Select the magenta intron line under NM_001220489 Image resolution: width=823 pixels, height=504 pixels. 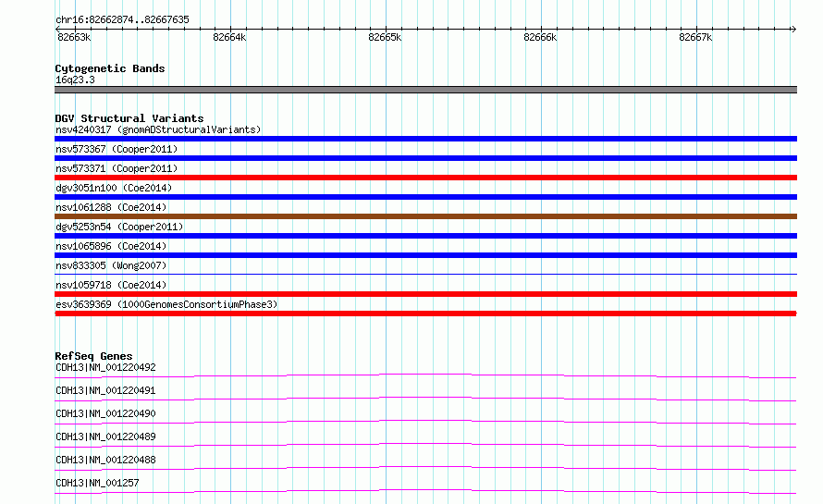point(425,445)
